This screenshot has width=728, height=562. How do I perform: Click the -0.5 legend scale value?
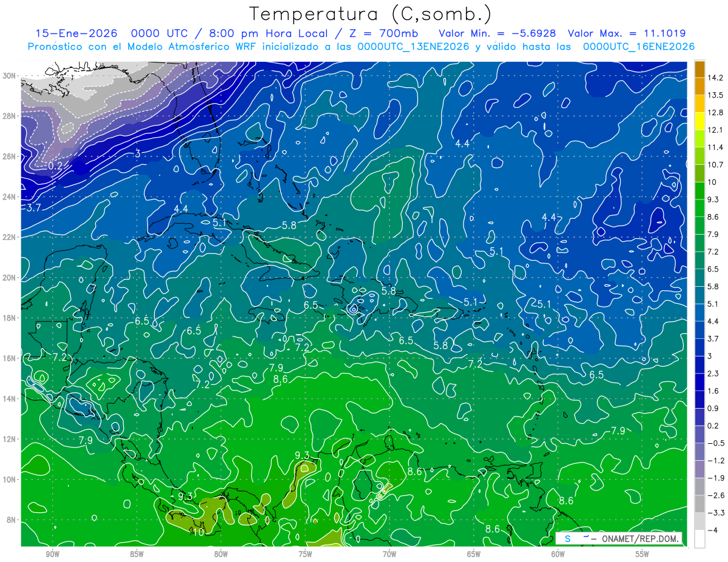716,443
